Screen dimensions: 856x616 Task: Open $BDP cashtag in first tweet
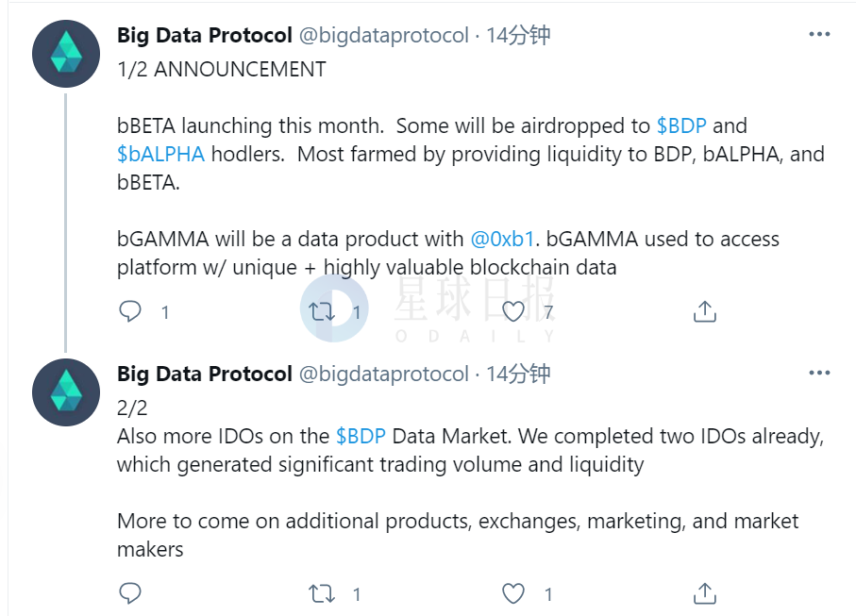[681, 125]
